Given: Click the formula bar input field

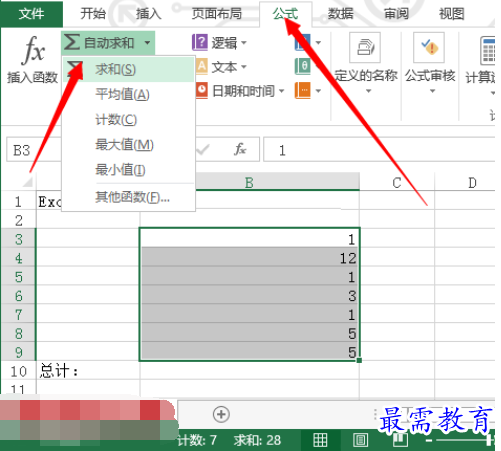Looking at the screenshot, I should (379, 150).
